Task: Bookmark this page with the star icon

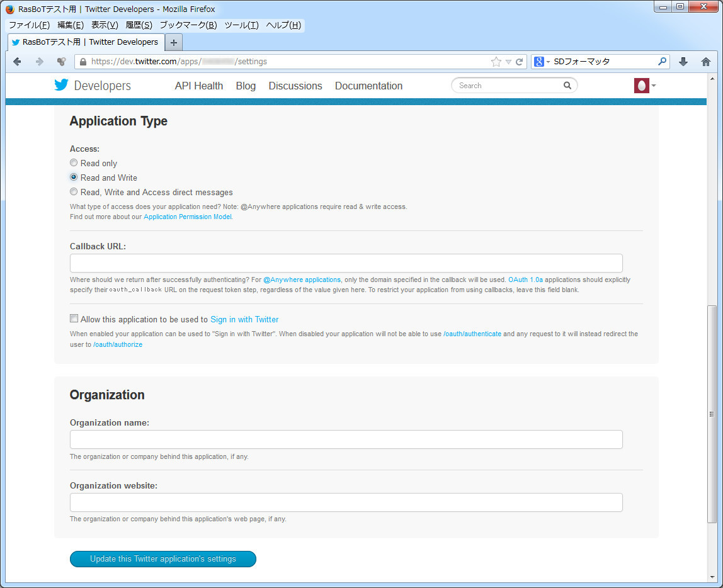Action: coord(496,62)
